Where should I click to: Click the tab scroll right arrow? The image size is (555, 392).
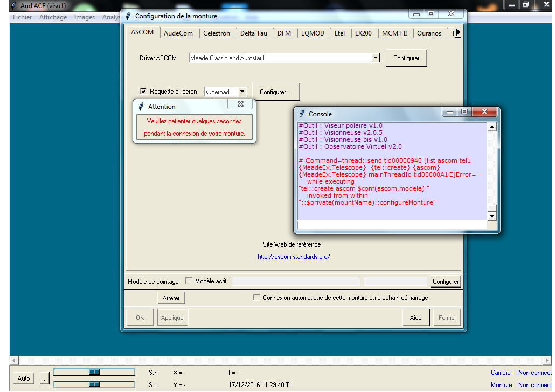(457, 32)
